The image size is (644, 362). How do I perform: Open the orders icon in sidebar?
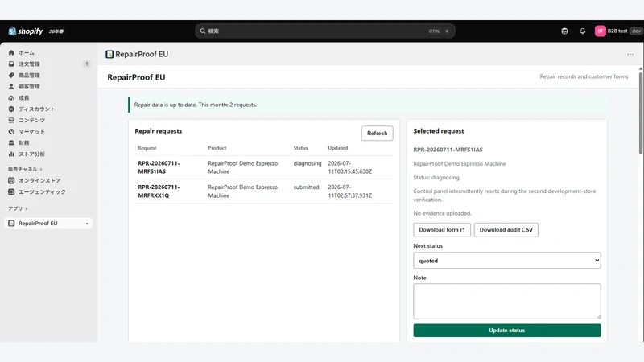(x=11, y=64)
